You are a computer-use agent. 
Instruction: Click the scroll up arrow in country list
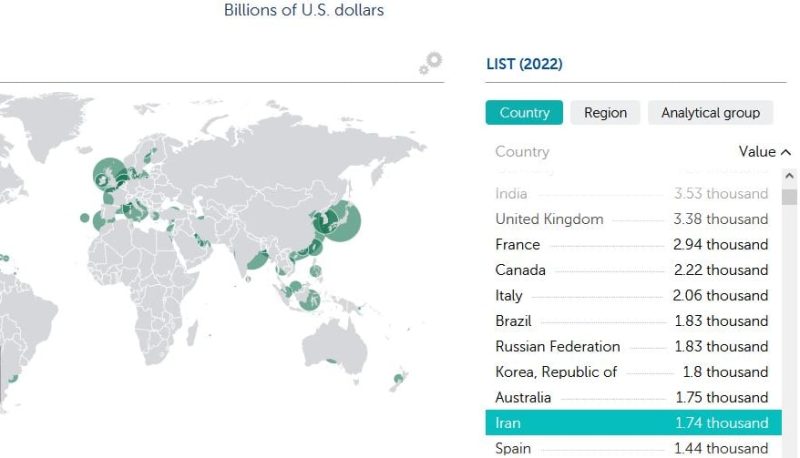click(x=789, y=176)
